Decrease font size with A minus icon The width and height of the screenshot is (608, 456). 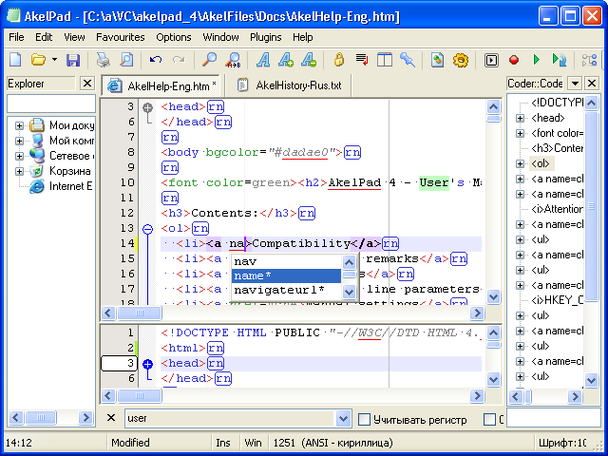click(x=309, y=60)
